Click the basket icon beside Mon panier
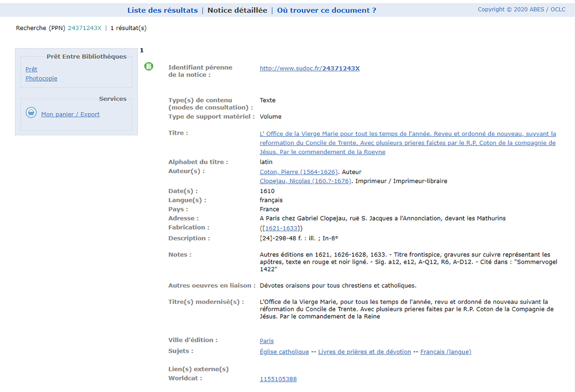Image resolution: width=575 pixels, height=392 pixels. point(31,113)
